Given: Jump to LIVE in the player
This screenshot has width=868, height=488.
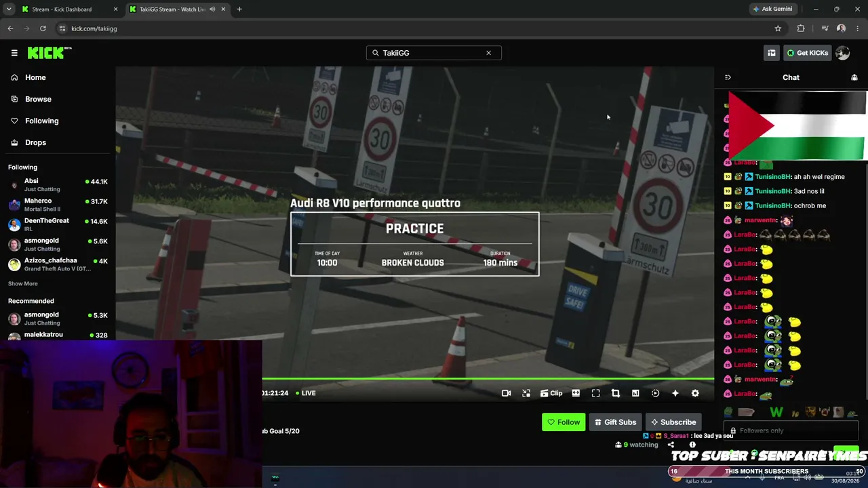Looking at the screenshot, I should 304,393.
